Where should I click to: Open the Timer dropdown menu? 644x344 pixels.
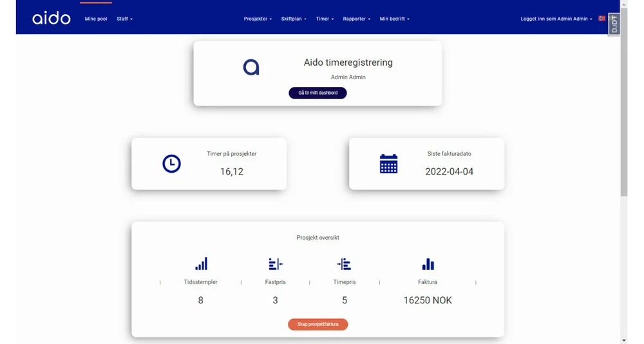[325, 19]
